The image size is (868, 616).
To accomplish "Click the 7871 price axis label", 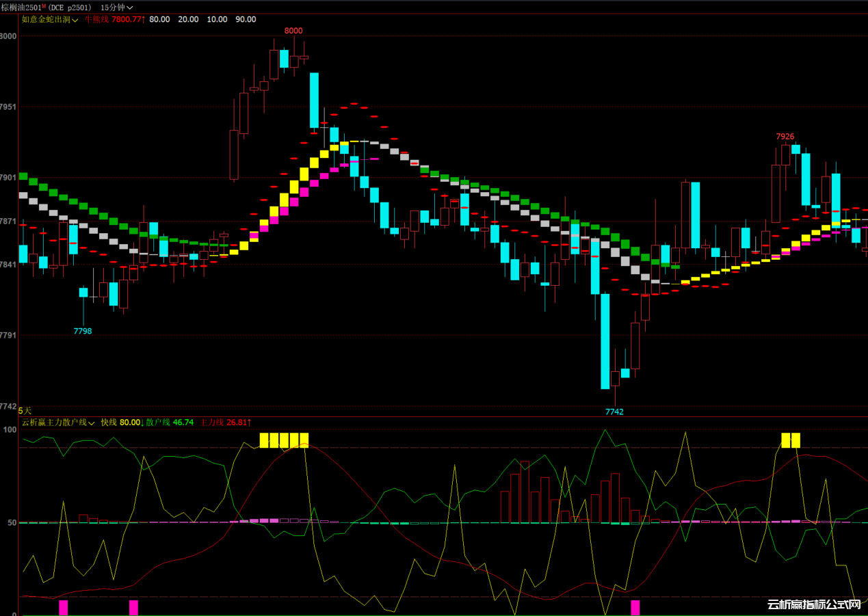I will click(x=8, y=222).
